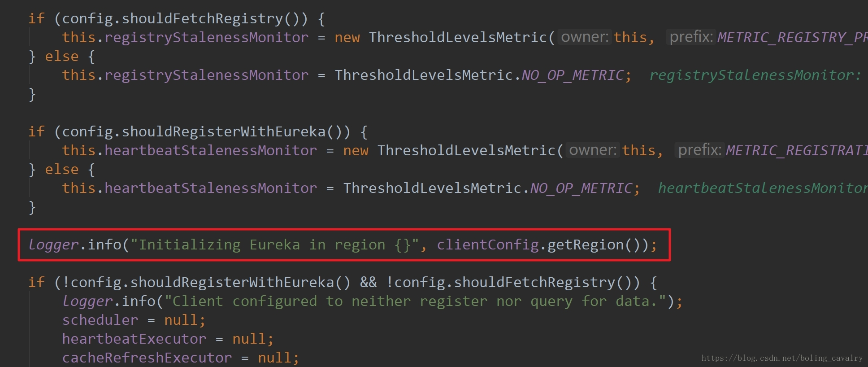The height and width of the screenshot is (367, 868).
Task: Select the "Initializing Eureka in region {}" string
Action: coord(274,245)
